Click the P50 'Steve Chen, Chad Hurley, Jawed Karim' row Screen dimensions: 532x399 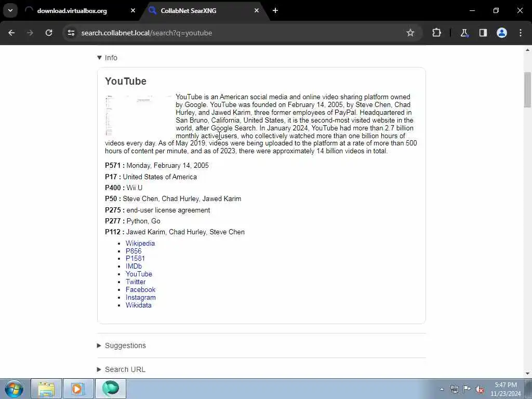(x=173, y=199)
